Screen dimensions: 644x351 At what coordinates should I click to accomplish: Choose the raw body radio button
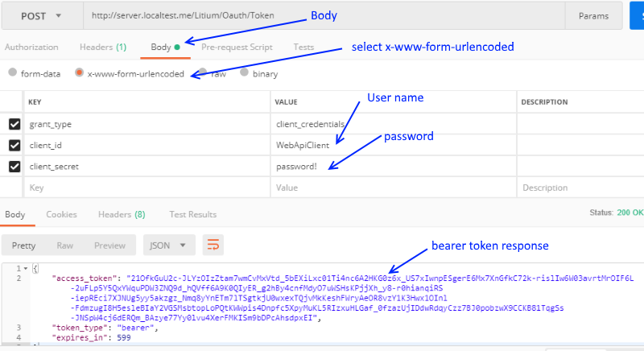pos(203,72)
